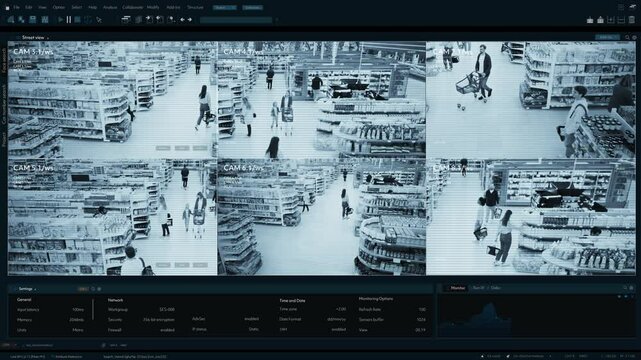Click the Security setting row
This screenshot has width=641, height=360.
pyautogui.click(x=141, y=320)
